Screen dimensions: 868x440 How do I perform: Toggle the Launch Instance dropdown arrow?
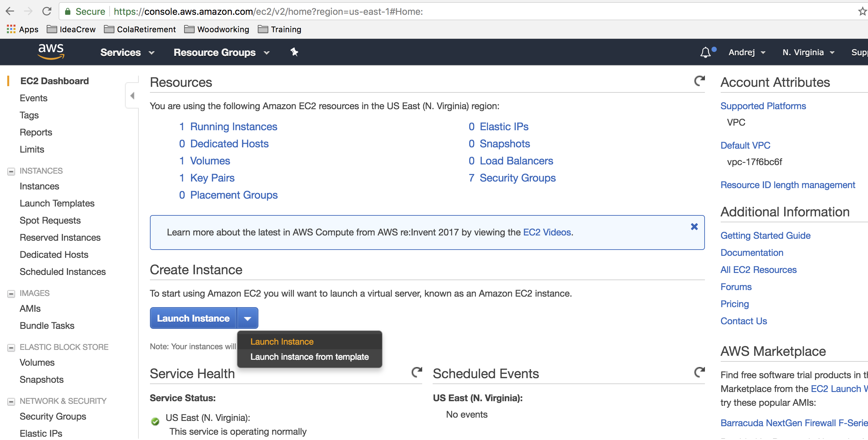tap(247, 319)
